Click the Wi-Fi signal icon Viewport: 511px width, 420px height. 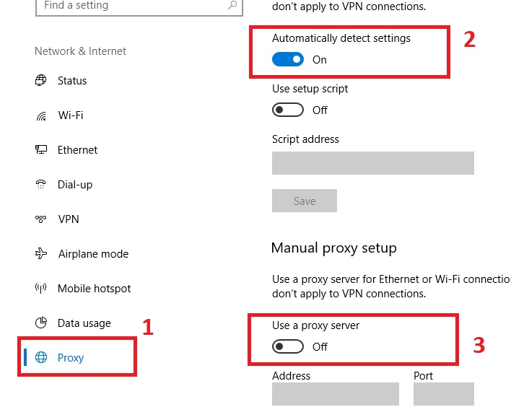(41, 115)
